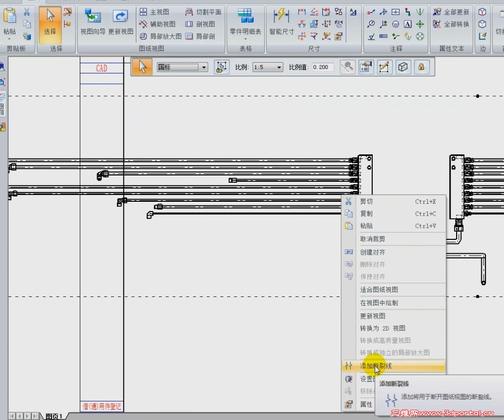Click the large Paste (粘贴) clipboard icon
Viewport: 504px width, 420px height.
(10, 16)
